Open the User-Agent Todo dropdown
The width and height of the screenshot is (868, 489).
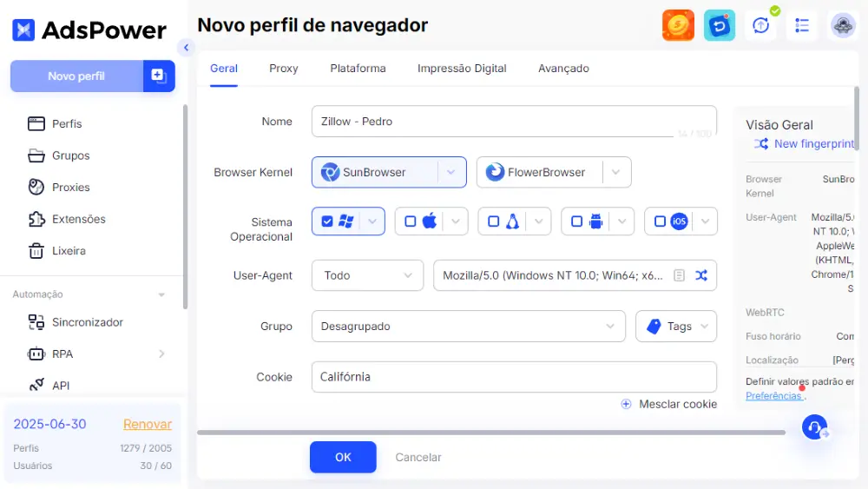click(367, 275)
